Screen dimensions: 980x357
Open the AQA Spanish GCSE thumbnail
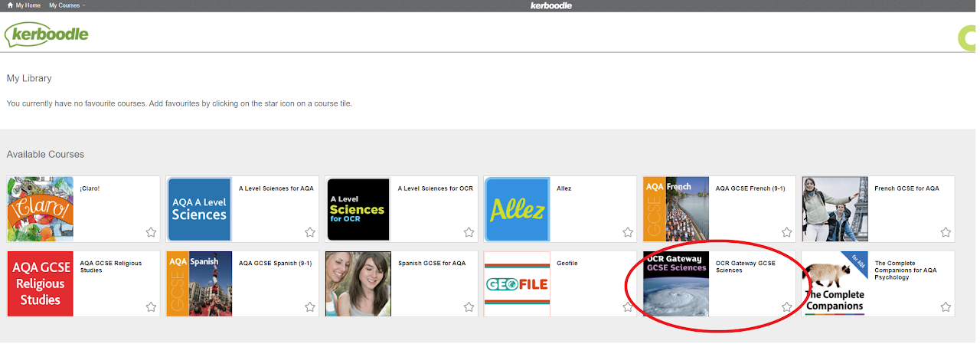tap(199, 283)
